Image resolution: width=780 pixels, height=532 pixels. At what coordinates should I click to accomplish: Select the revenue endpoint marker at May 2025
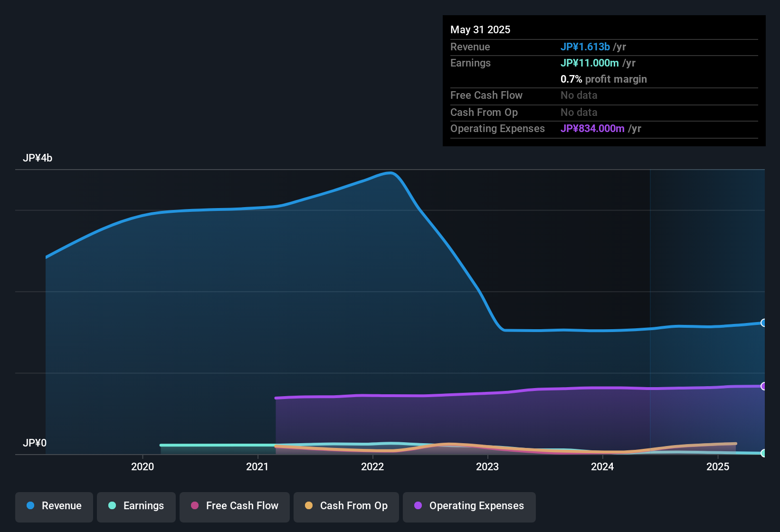click(764, 323)
